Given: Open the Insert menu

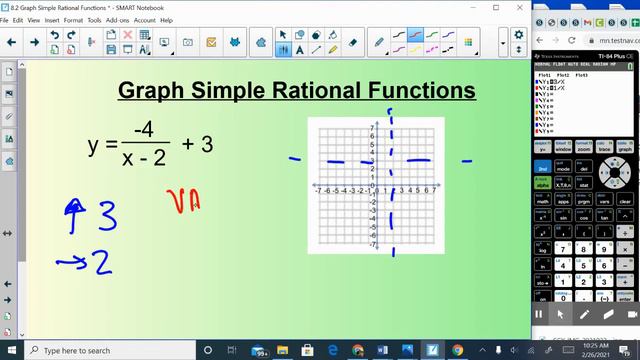Looking at the screenshot, I should (52, 20).
